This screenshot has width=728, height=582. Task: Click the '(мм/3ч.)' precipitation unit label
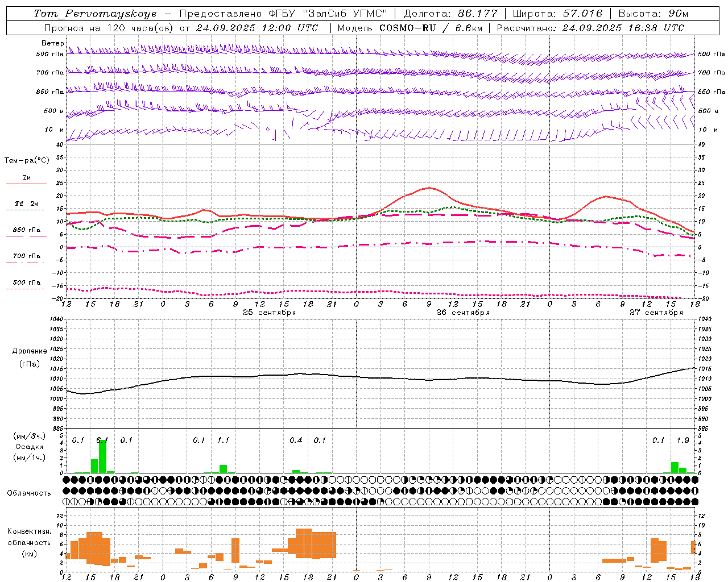29,436
